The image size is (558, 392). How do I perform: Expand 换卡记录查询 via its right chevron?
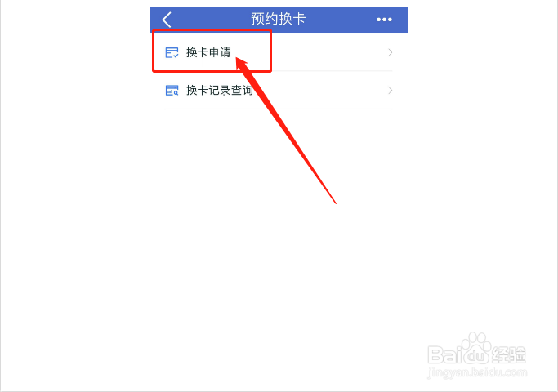coord(391,91)
